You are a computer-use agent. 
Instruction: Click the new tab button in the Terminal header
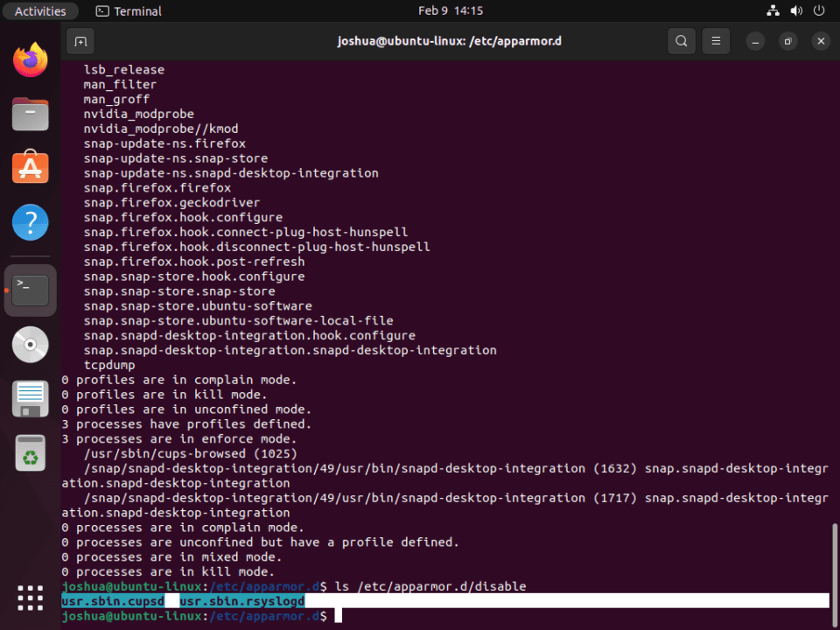click(x=80, y=41)
